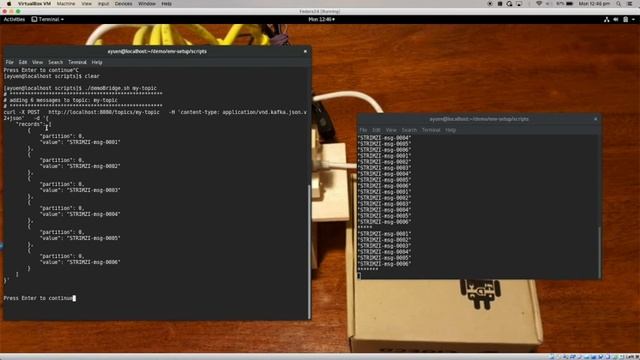Open Terminal menu in demoBridge terminal window
The image size is (640, 360).
(x=77, y=62)
